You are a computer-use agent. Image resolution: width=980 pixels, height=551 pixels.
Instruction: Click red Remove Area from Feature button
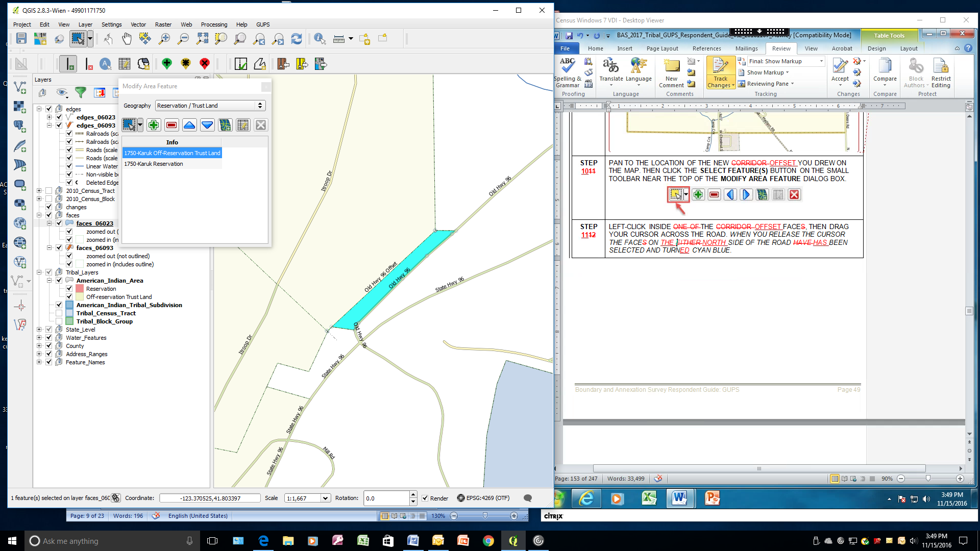click(x=171, y=125)
